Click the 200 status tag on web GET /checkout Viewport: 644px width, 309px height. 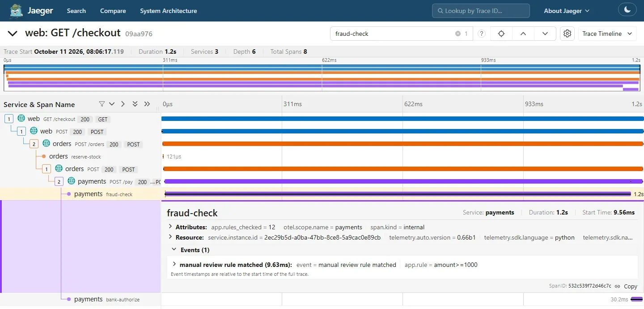pos(85,120)
